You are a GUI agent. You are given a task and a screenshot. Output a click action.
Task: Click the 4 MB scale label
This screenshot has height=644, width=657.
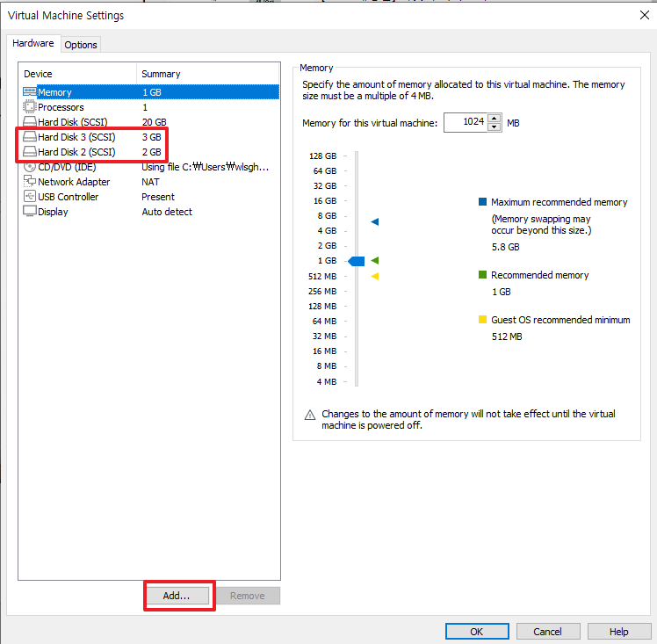(x=327, y=381)
